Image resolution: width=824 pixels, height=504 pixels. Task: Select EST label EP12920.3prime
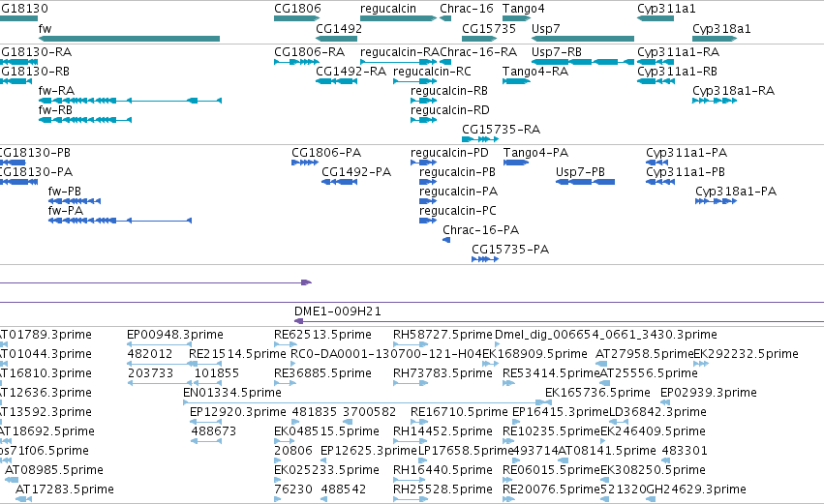click(238, 412)
